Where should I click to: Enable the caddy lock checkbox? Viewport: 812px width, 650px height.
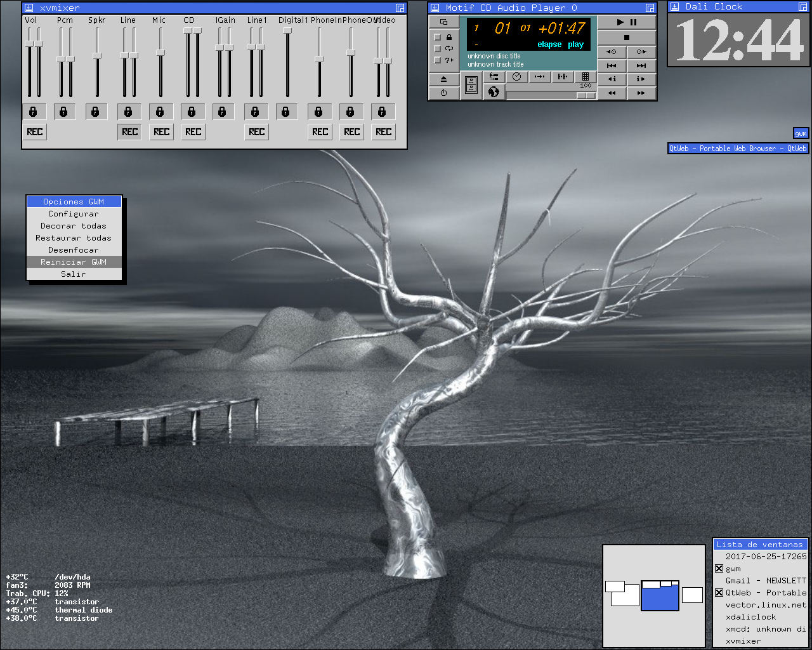437,37
